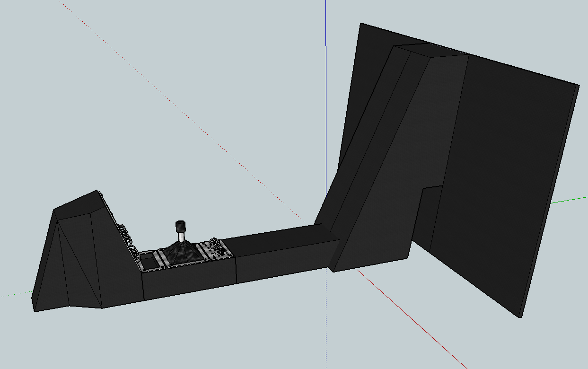Click the blue vertical axis line
The image size is (588, 369).
pyautogui.click(x=326, y=24)
